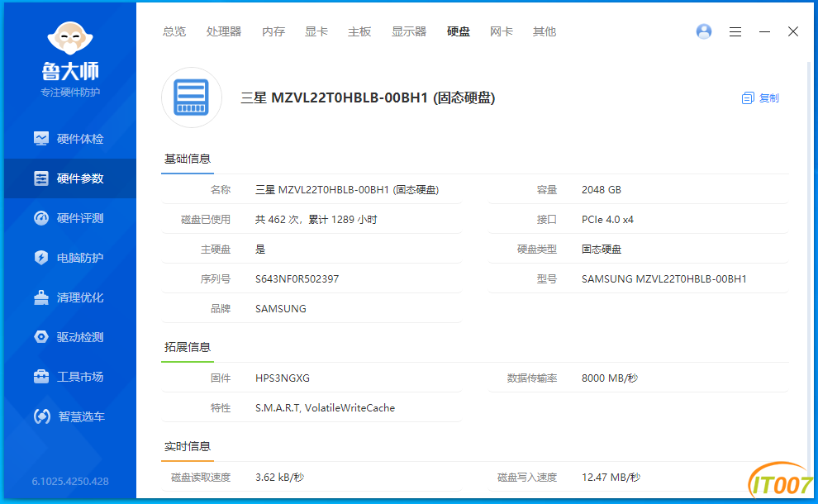Click the 名称 value 三星 MZVL22T0HBLB-00BH1
Viewport: 818px width, 504px height.
point(347,190)
